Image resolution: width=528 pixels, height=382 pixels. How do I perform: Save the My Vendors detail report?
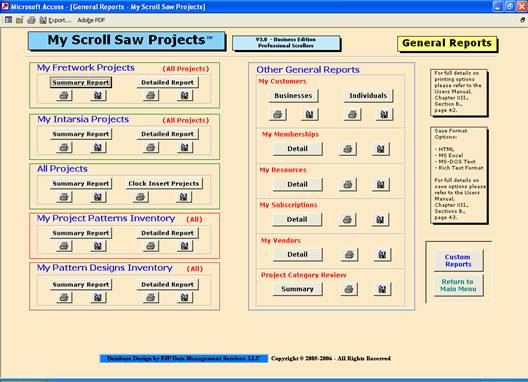pos(382,255)
